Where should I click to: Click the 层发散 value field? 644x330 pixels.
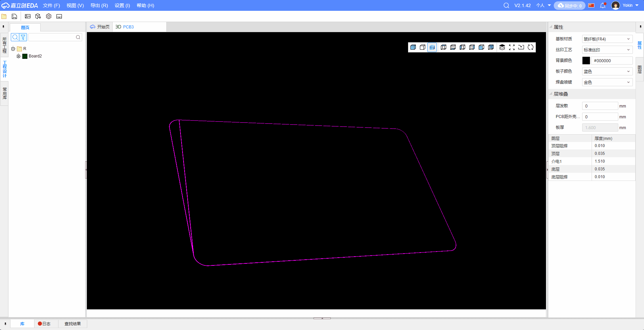tap(600, 106)
